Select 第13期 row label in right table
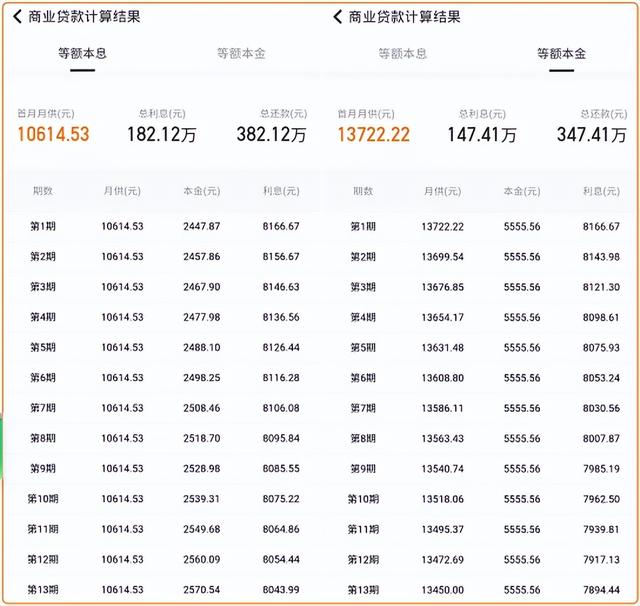Image resolution: width=640 pixels, height=606 pixels. pos(363,590)
